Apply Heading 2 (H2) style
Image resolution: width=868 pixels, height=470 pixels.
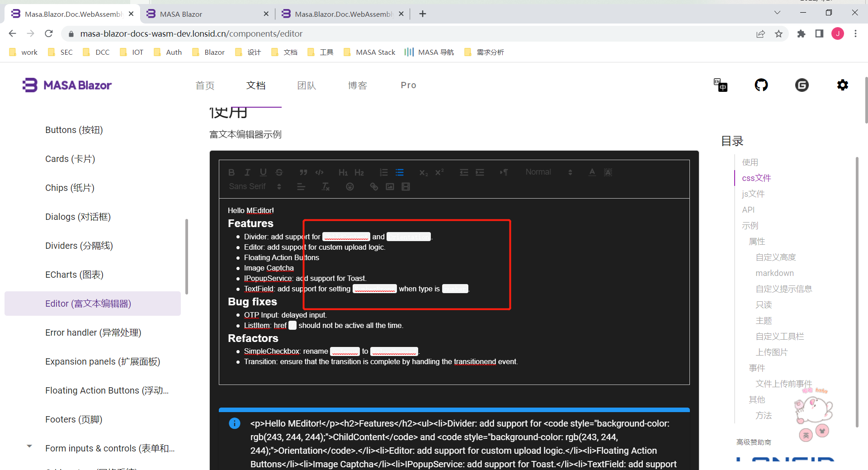pos(359,172)
